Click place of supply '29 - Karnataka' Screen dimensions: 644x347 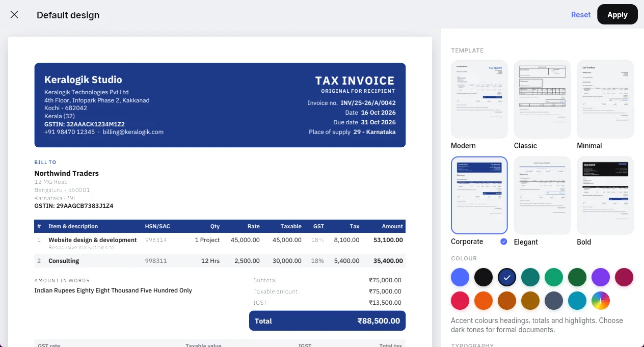(374, 132)
